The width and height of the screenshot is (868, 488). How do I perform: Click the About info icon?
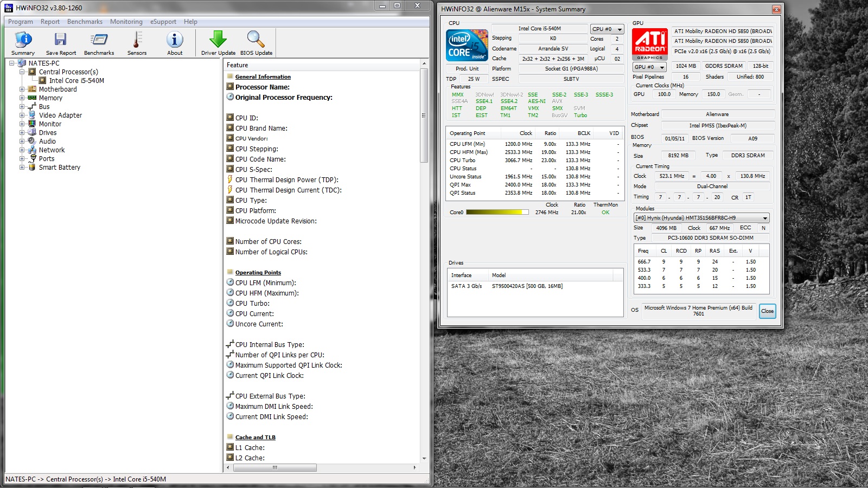[175, 40]
